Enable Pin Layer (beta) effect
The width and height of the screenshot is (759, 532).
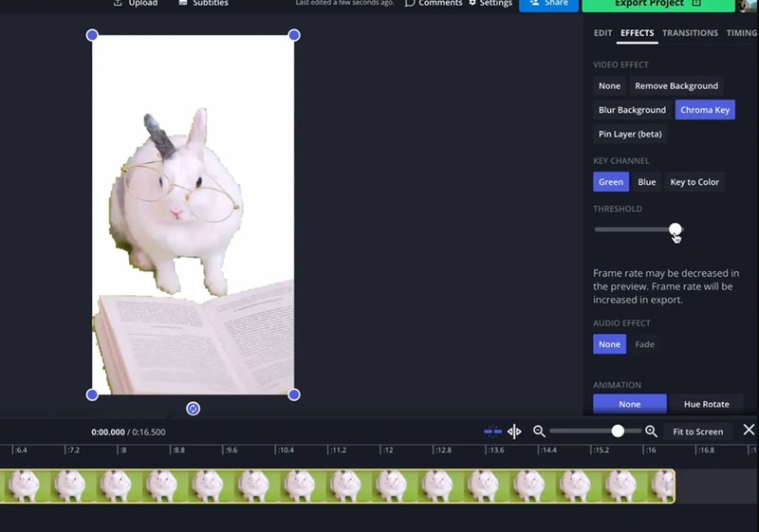[x=630, y=134]
